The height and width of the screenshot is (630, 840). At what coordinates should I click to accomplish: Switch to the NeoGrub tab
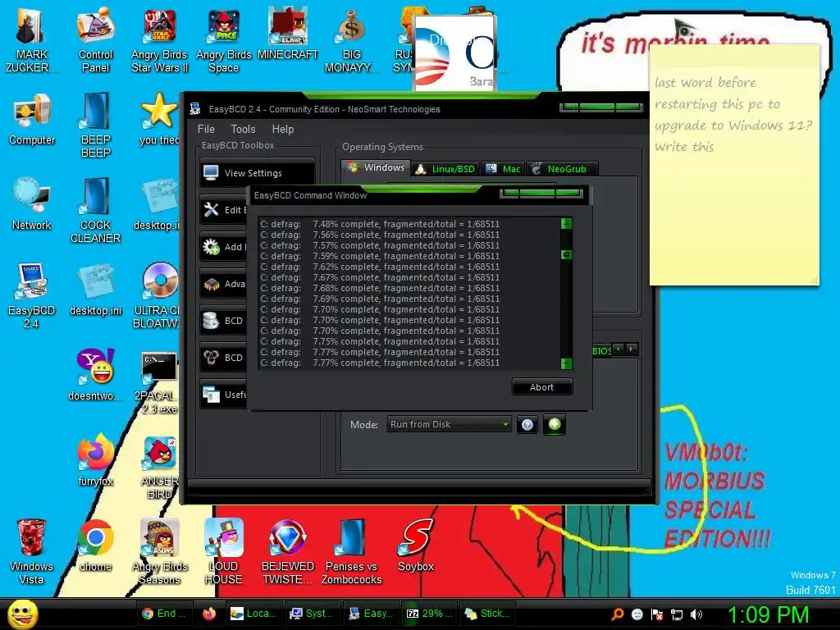(561, 169)
